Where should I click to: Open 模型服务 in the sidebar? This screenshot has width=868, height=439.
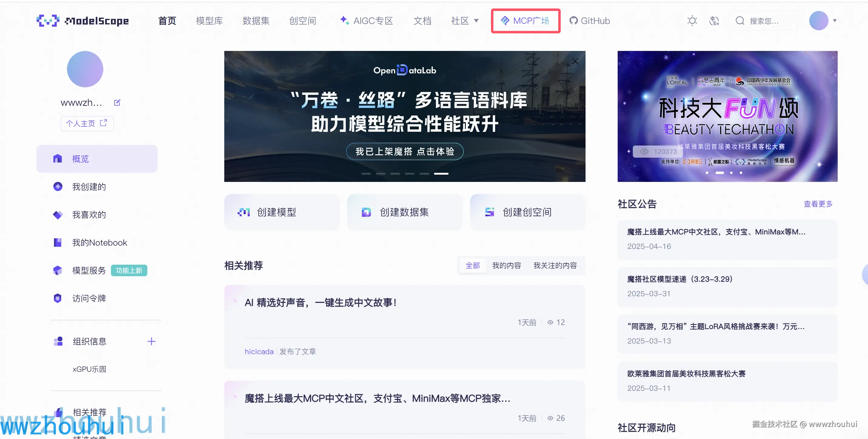point(88,270)
